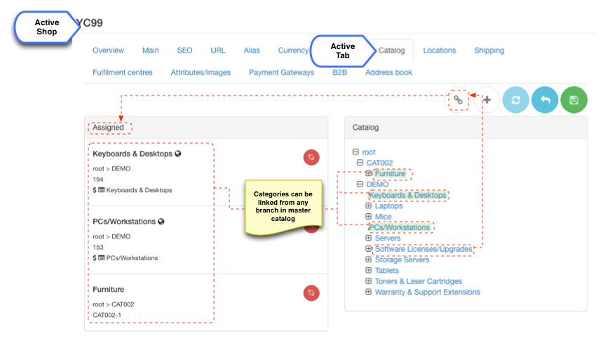This screenshot has width=603, height=364.
Task: Select Keyboards & Desktops in catalog tree
Action: [x=407, y=195]
